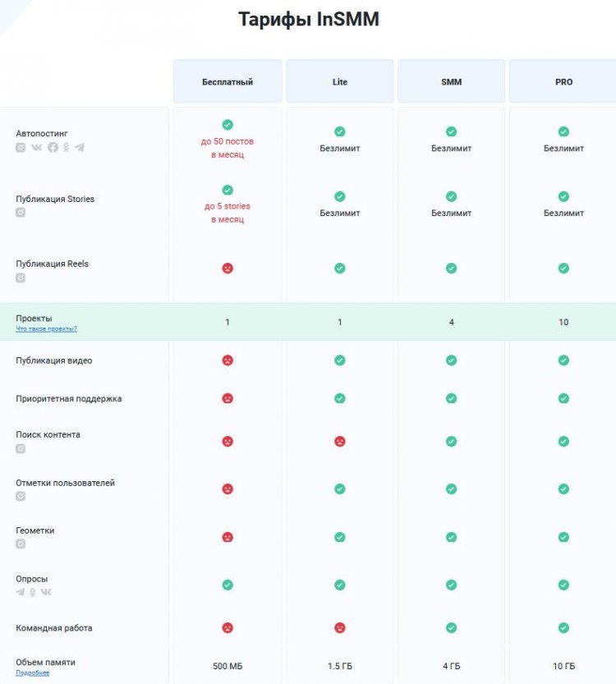Click the red unavailable icon for Reels in Бесплатный
The width and height of the screenshot is (616, 684).
click(x=228, y=269)
